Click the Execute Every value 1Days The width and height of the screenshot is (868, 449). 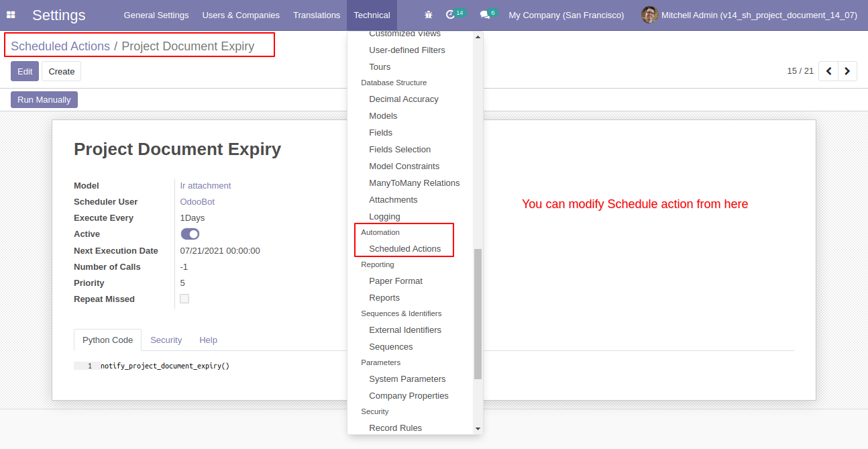193,217
